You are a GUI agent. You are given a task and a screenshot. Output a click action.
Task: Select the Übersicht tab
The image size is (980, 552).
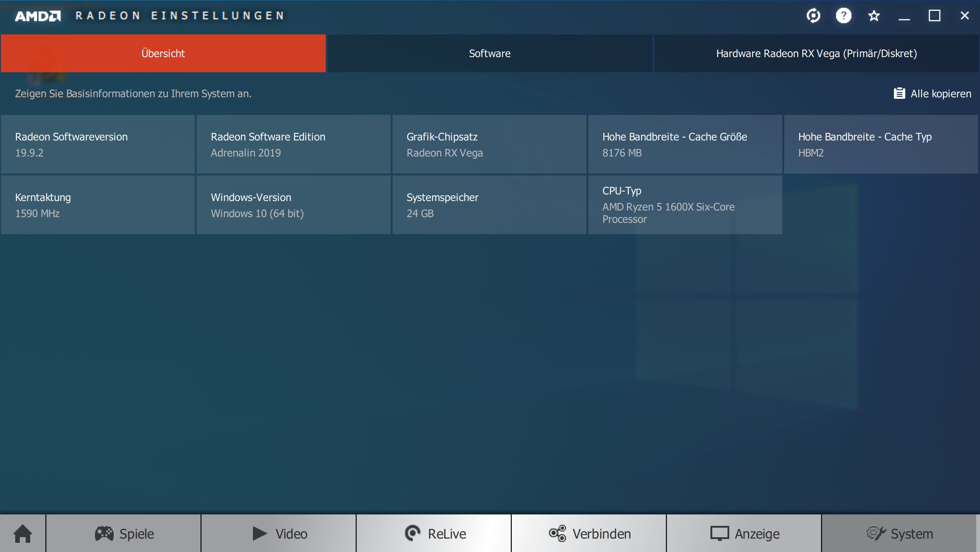coord(163,53)
